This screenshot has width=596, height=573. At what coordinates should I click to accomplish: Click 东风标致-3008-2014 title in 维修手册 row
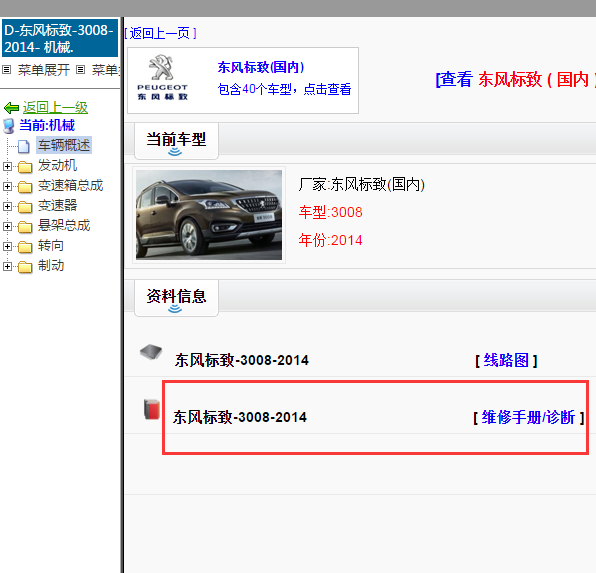click(240, 417)
